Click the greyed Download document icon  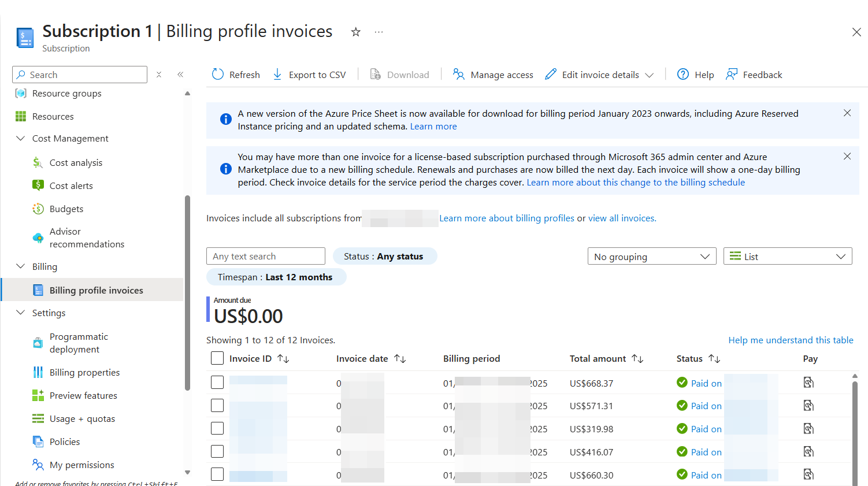click(x=375, y=74)
